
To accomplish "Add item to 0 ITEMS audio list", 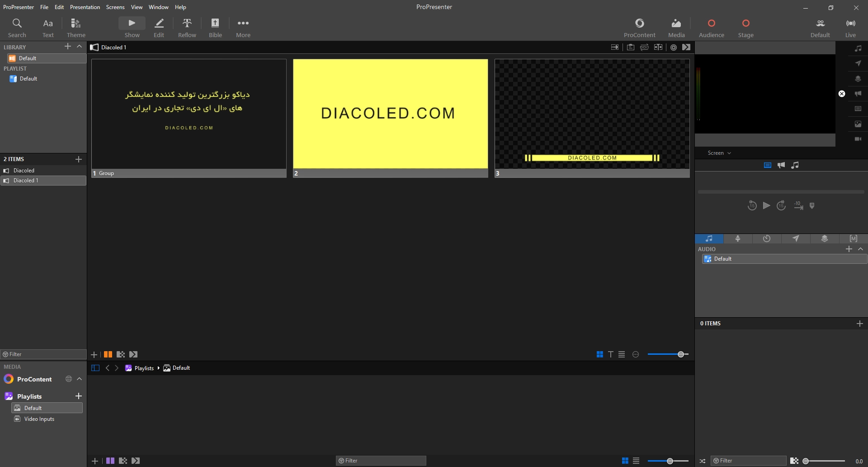I will click(860, 324).
